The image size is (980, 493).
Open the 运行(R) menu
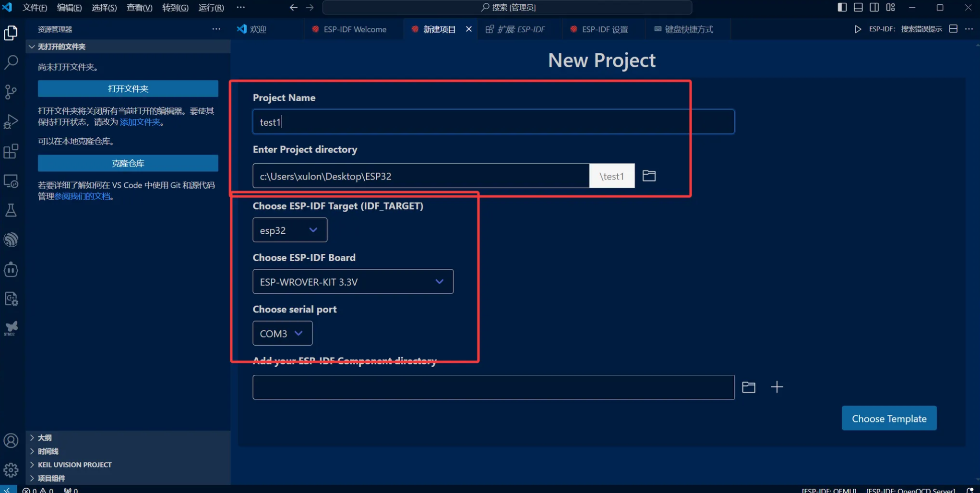[211, 7]
